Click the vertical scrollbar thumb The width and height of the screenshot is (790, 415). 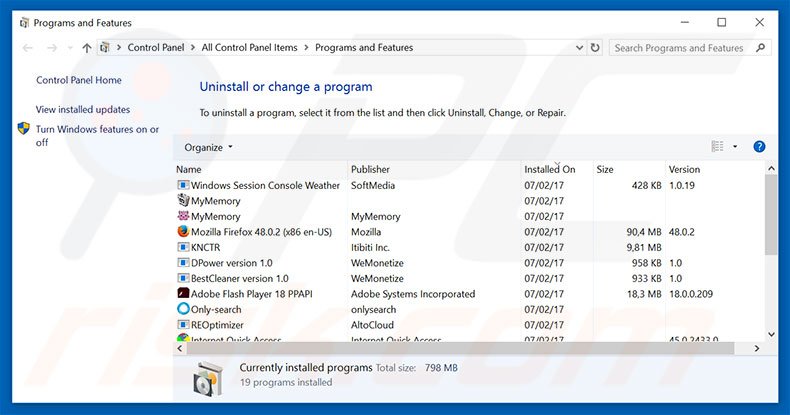point(771,215)
